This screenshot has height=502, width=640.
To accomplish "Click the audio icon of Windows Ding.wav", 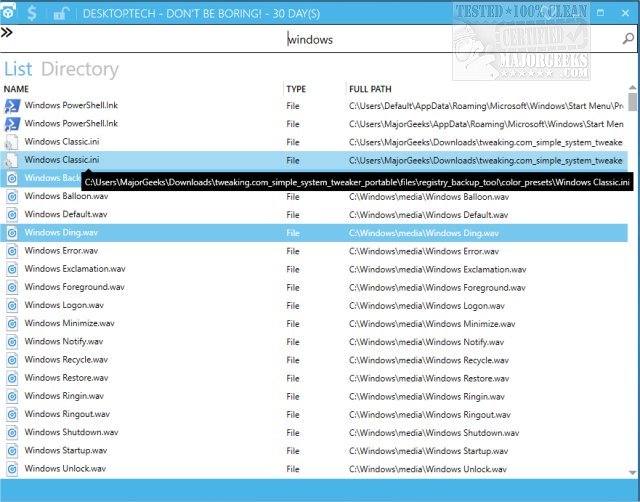I will (x=12, y=233).
